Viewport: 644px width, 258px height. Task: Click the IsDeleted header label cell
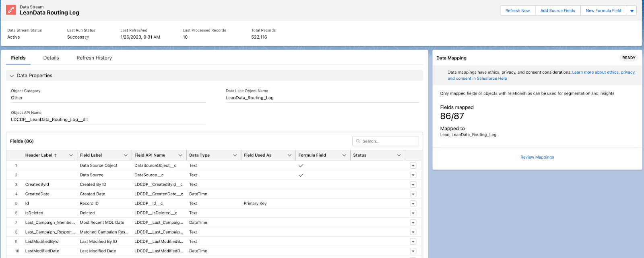[x=34, y=213]
